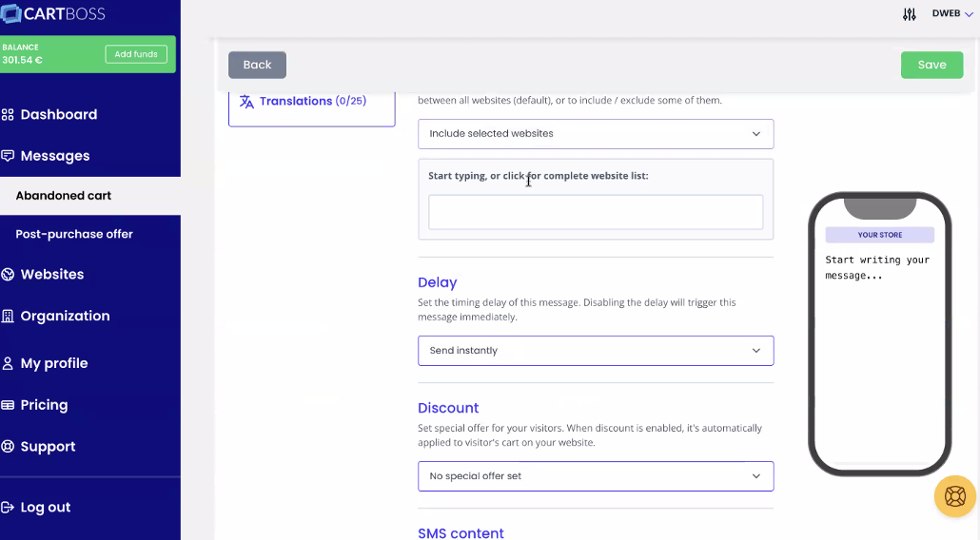The width and height of the screenshot is (980, 540).
Task: Click the My profile person icon
Action: coord(8,363)
